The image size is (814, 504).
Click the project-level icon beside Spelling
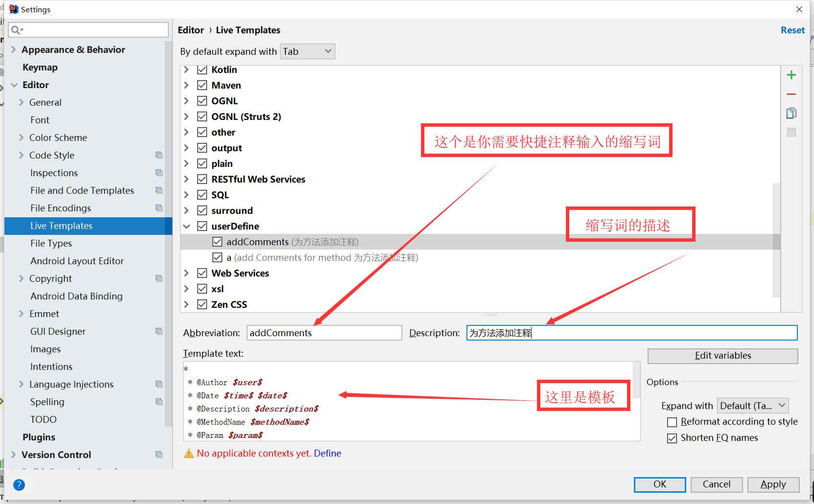(159, 402)
